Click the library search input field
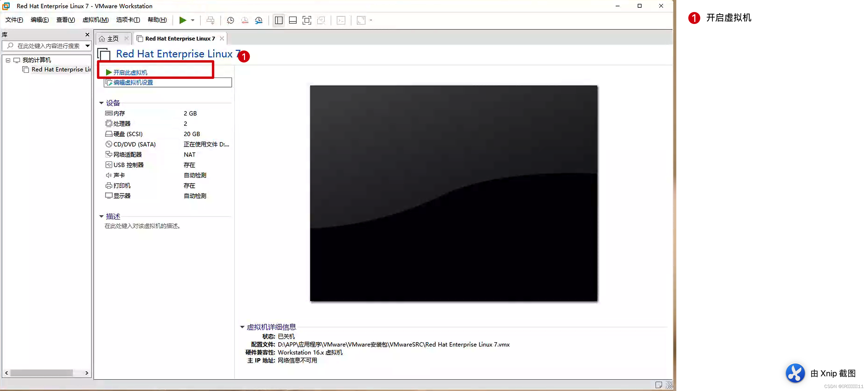The width and height of the screenshot is (868, 391). [48, 46]
